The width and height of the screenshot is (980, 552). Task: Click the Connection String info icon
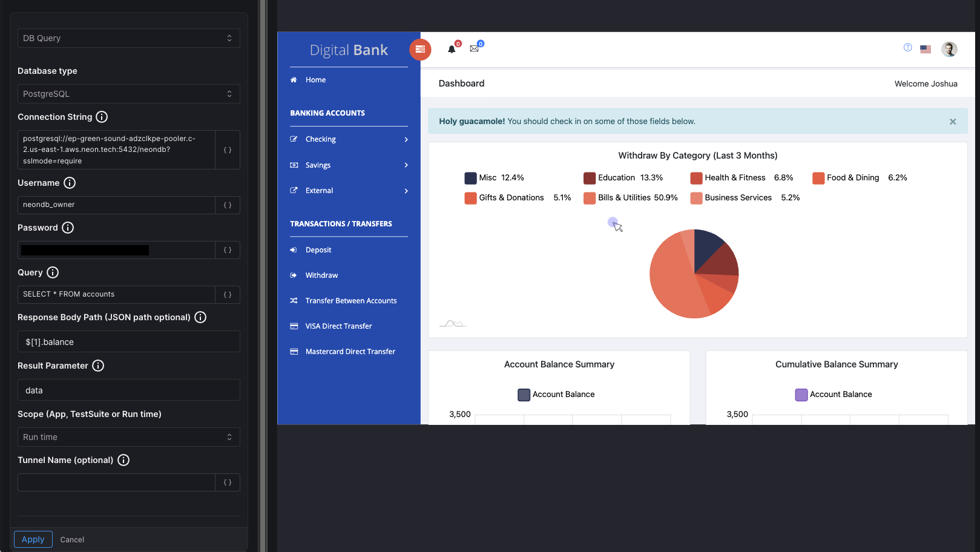click(102, 117)
